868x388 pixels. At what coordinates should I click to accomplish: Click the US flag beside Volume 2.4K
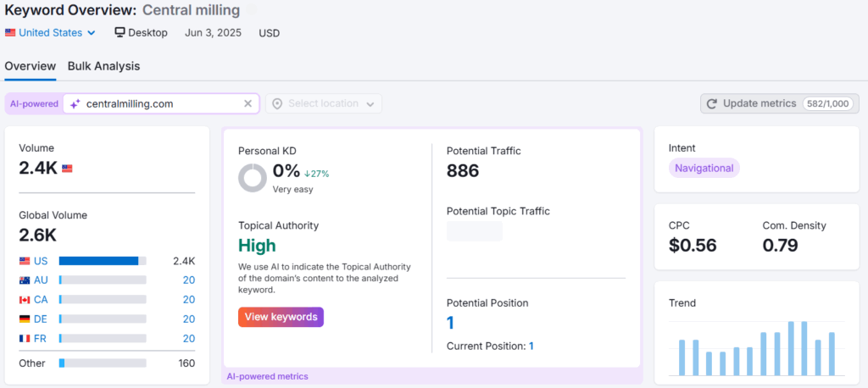67,169
